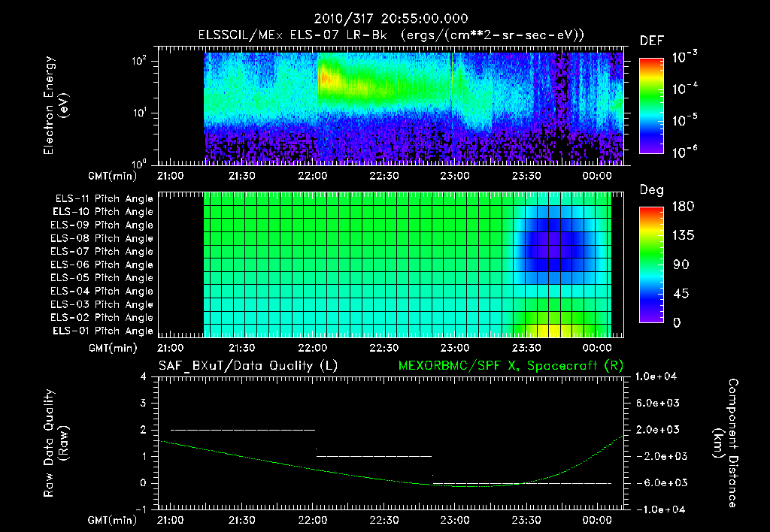Click the "22:00" tick label under the spectrogram
This screenshot has height=532, width=770.
click(x=313, y=176)
